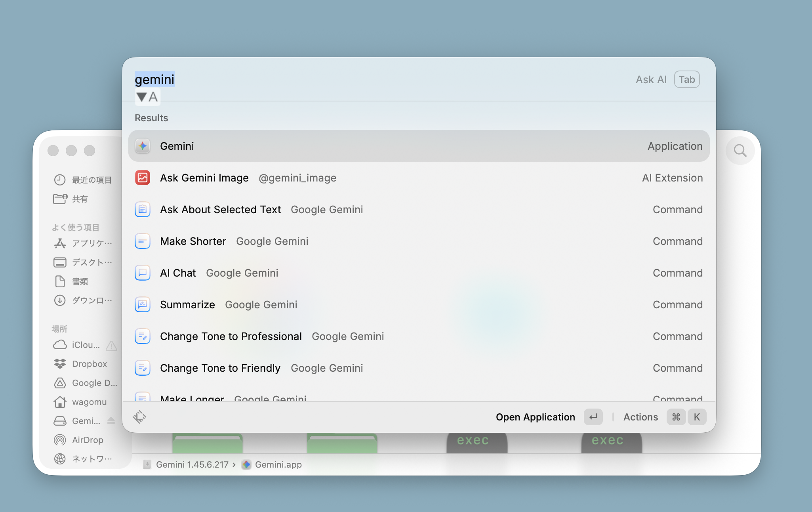This screenshot has width=812, height=512.
Task: Select AirDrop in Finder sidebar
Action: 87,440
